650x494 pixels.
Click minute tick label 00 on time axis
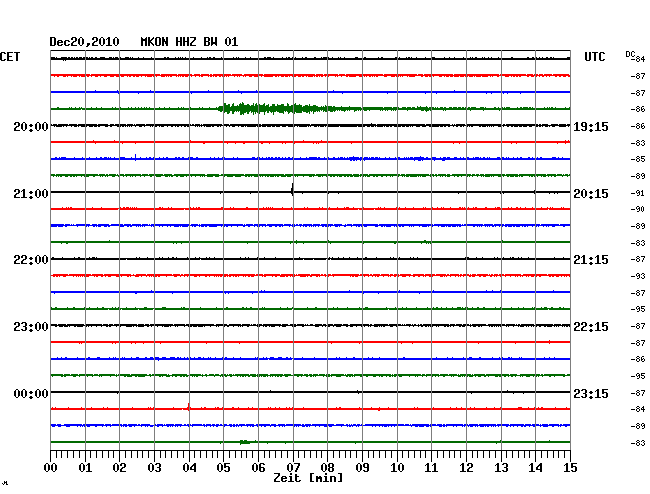click(51, 468)
